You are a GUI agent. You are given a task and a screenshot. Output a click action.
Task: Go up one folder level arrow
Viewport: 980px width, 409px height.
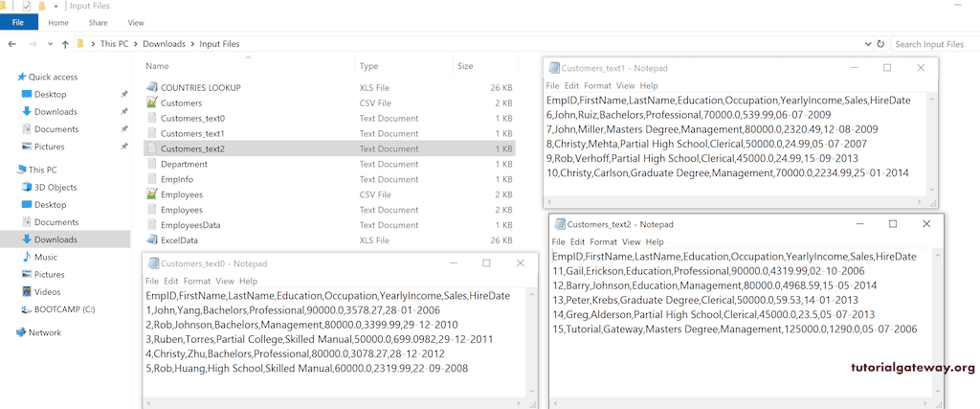(x=64, y=44)
